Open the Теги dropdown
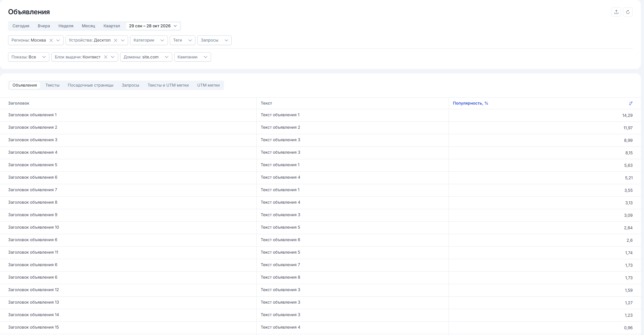Screen dimensions: 644x335 pyautogui.click(x=183, y=40)
